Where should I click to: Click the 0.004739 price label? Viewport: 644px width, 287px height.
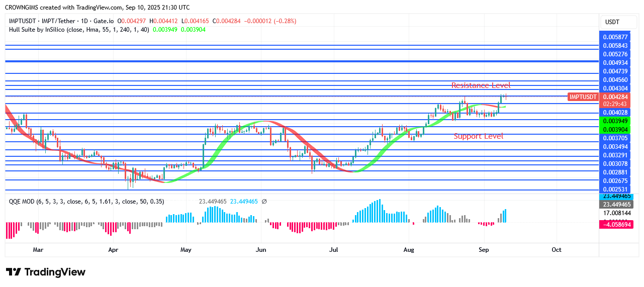615,71
